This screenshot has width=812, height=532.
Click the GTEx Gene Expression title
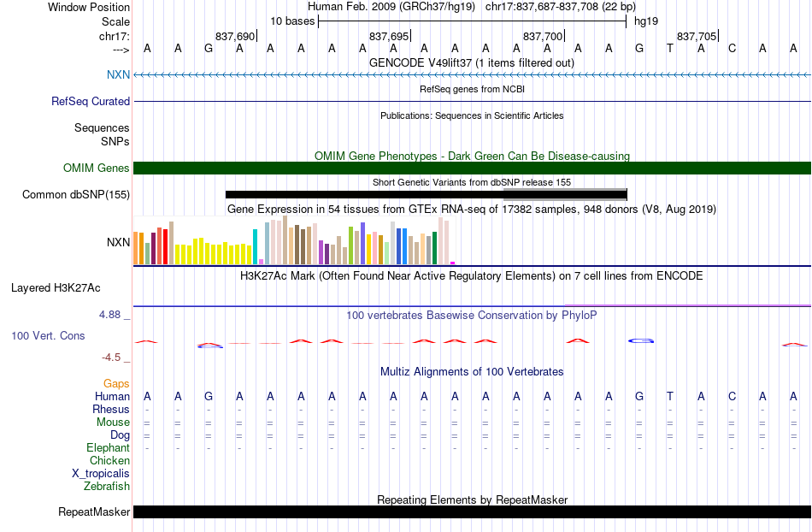point(472,210)
